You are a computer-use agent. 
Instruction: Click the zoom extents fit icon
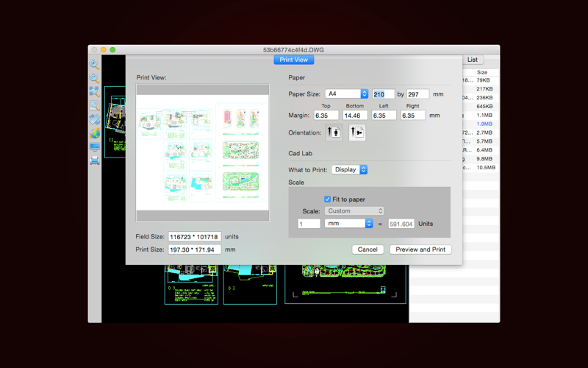pyautogui.click(x=95, y=91)
